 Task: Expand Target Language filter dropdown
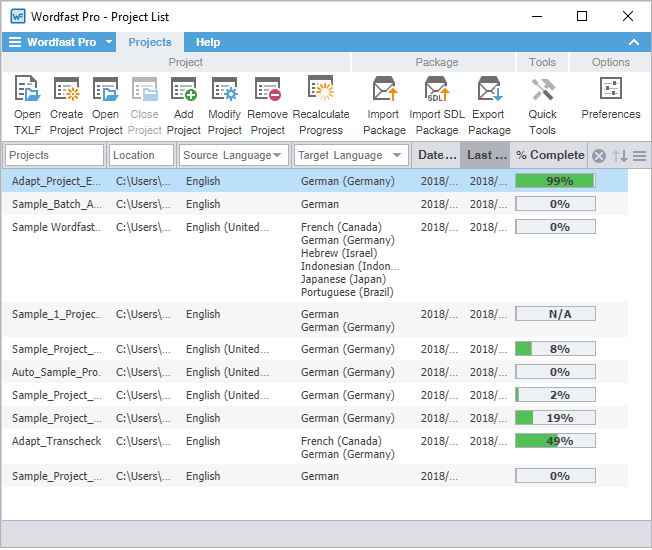click(397, 155)
